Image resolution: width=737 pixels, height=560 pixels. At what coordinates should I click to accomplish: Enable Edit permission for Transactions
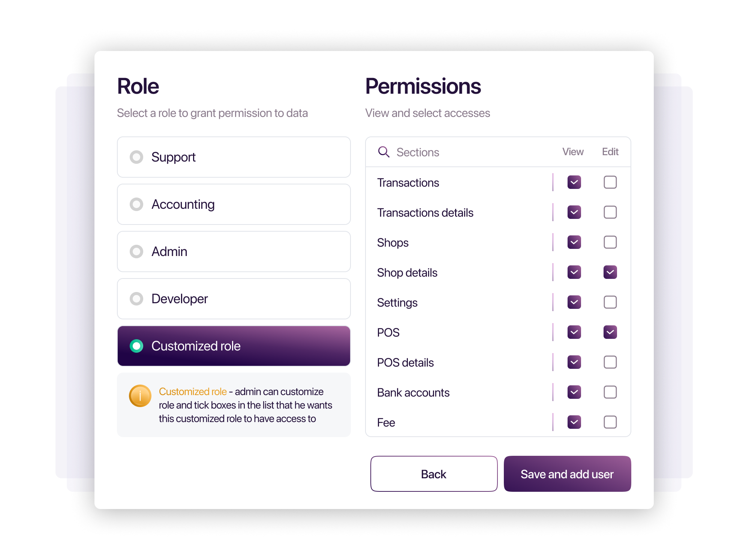(610, 183)
